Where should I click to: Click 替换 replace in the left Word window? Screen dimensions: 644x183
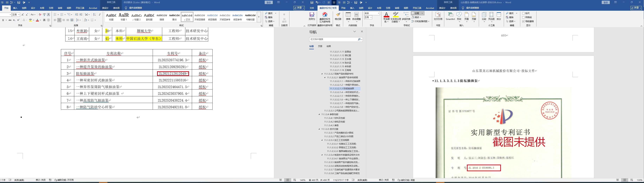pos(269,17)
